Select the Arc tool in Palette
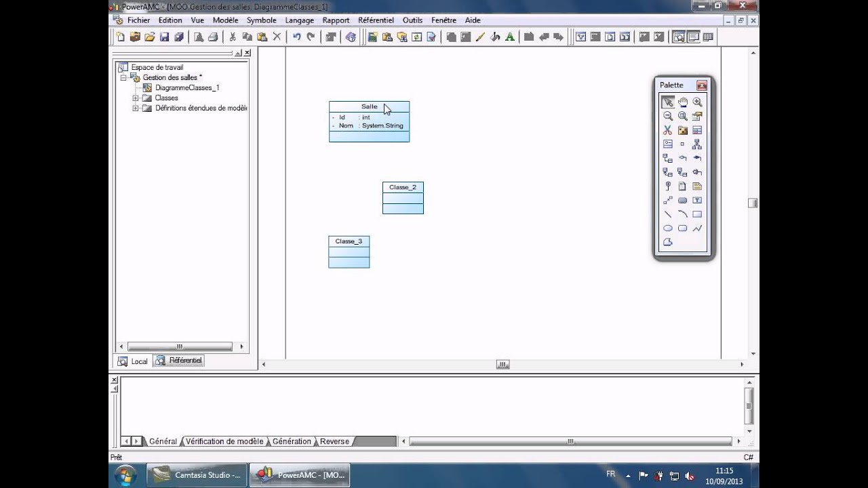The width and height of the screenshot is (868, 488). click(682, 214)
